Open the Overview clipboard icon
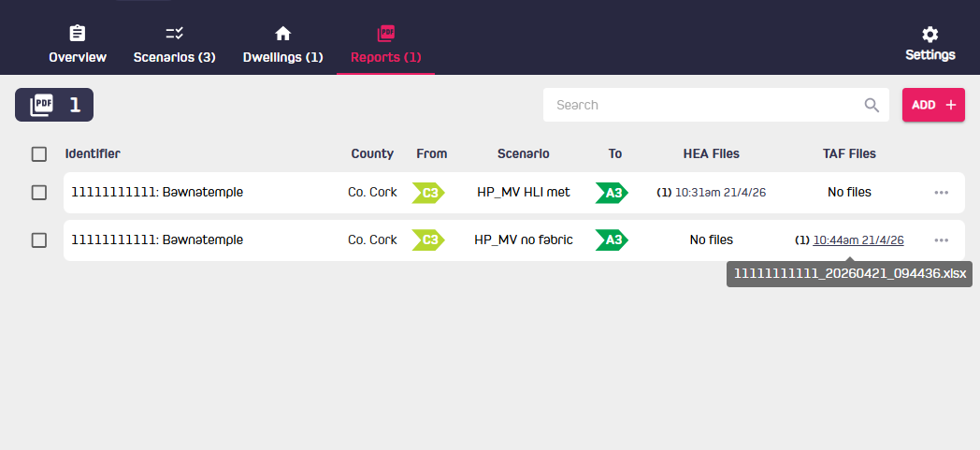 pyautogui.click(x=78, y=33)
